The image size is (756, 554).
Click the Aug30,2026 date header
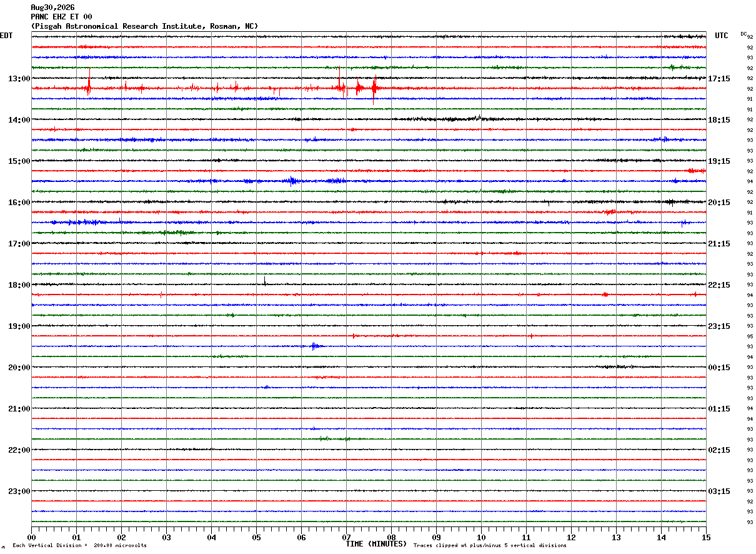52,8
